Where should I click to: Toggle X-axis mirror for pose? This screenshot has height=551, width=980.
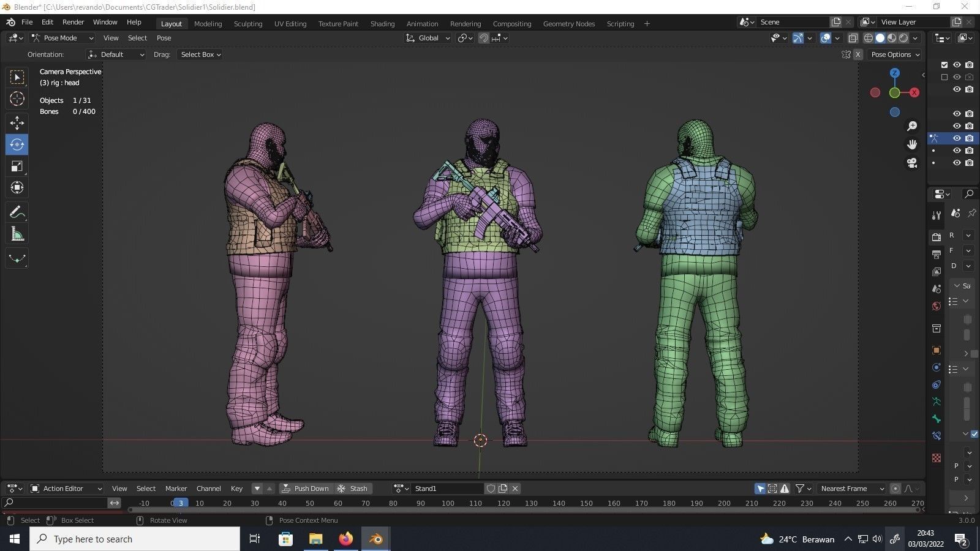point(858,54)
